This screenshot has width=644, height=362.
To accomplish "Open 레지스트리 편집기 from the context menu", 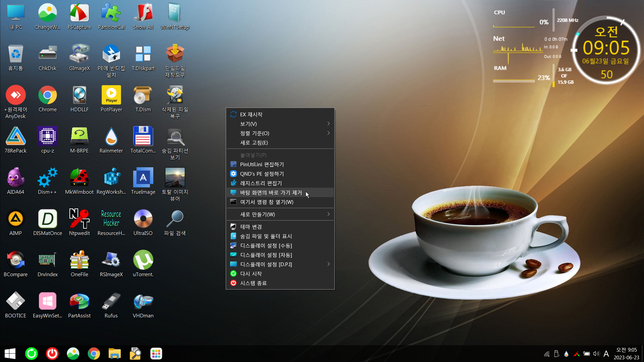I will 280,183.
